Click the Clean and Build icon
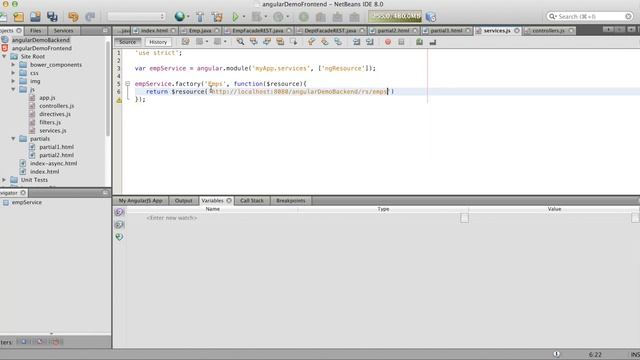The image size is (640, 360). pyautogui.click(x=218, y=17)
